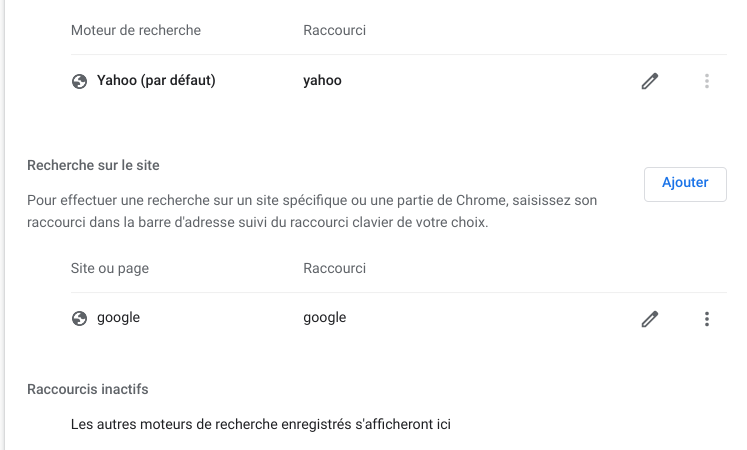Screen dimensions: 747x450
Task: Open more actions menu for Yahoo
Action: click(707, 81)
